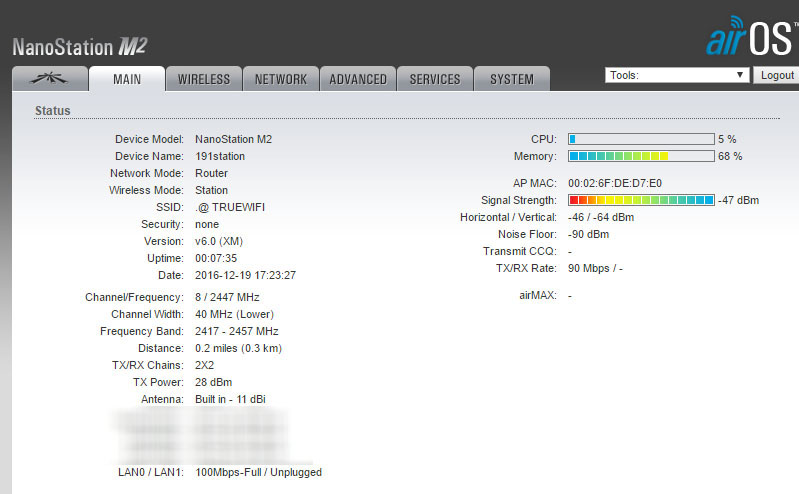Select channel value 8 / 2447 MHz

(227, 297)
